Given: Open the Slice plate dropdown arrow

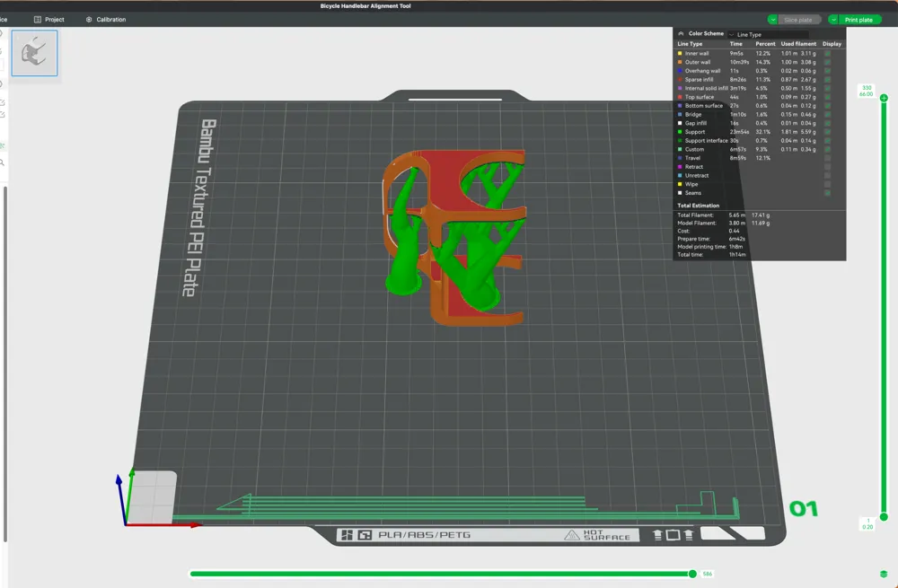Looking at the screenshot, I should tap(772, 20).
